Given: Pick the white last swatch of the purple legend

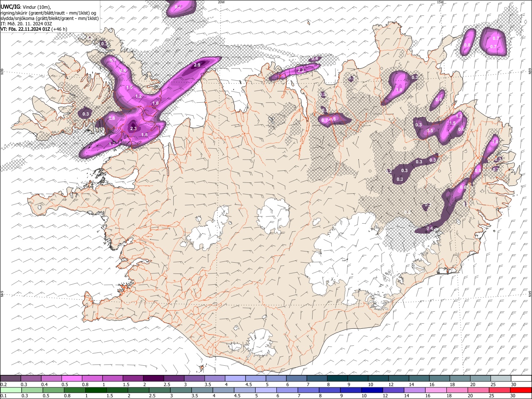Looking at the screenshot, I should pos(521,378).
